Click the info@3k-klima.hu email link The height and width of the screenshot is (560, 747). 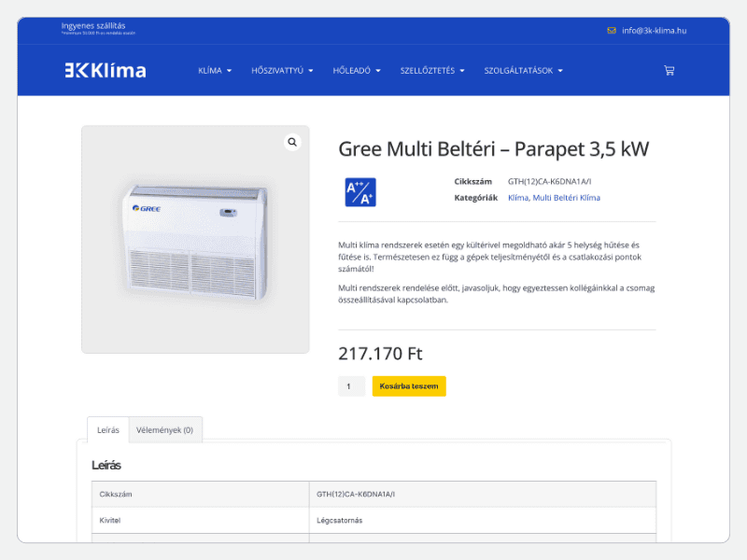click(655, 31)
